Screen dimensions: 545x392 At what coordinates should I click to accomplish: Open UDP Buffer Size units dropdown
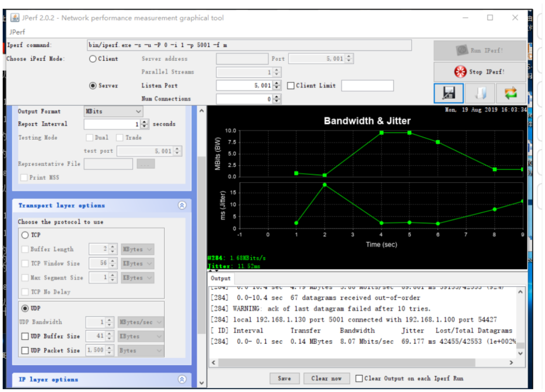[x=141, y=336]
